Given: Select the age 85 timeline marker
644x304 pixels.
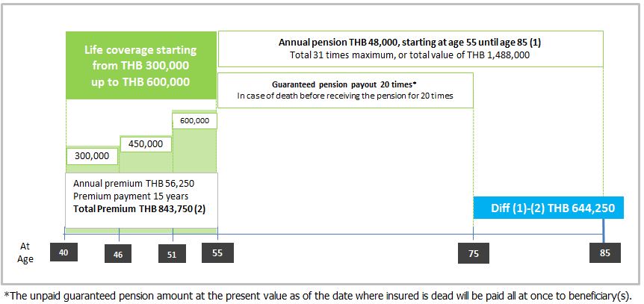Looking at the screenshot, I should [604, 254].
